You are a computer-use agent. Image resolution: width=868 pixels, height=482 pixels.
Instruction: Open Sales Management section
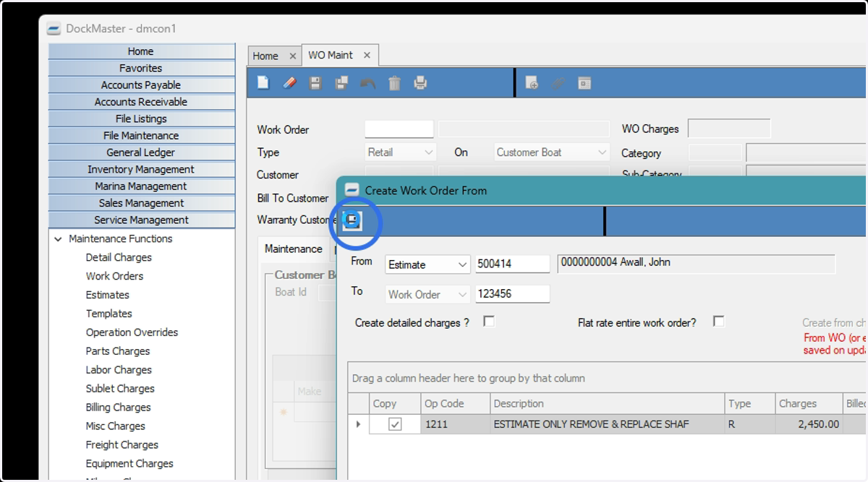tap(141, 203)
